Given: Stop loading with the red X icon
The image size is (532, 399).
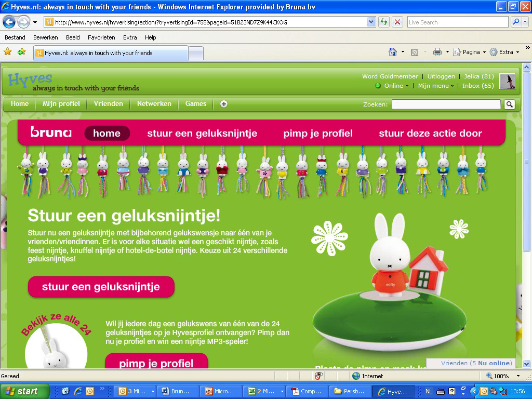Looking at the screenshot, I should (397, 22).
